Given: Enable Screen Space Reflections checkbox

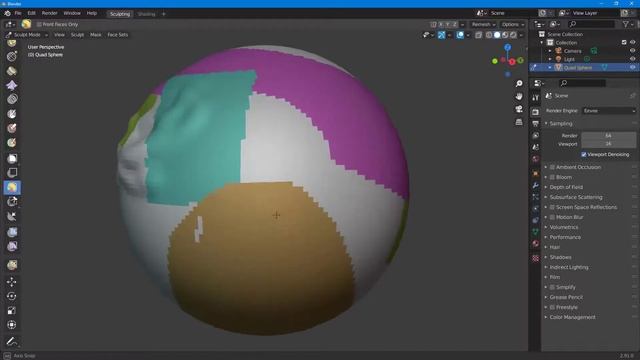Looking at the screenshot, I should click(552, 207).
